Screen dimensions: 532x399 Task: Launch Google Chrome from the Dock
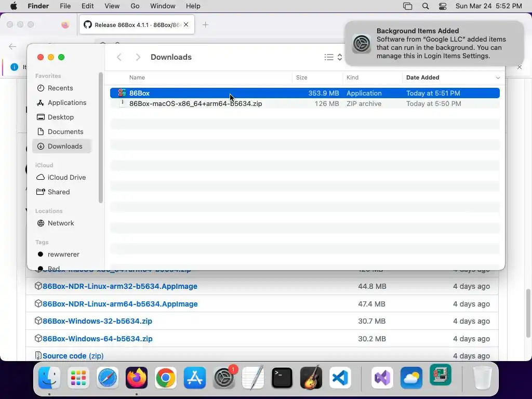tap(166, 378)
